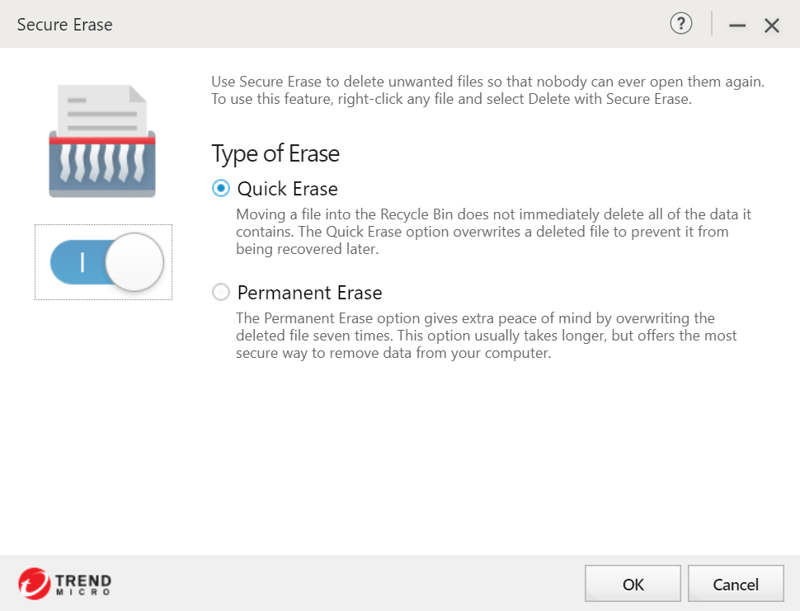Confirm settings with the OK button

pos(633,583)
